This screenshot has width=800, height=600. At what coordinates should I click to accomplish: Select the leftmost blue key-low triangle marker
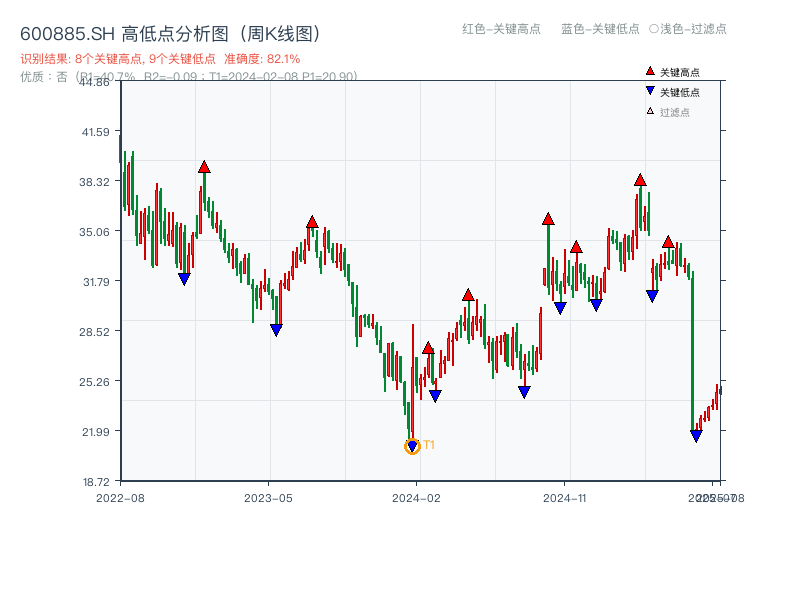tap(184, 279)
